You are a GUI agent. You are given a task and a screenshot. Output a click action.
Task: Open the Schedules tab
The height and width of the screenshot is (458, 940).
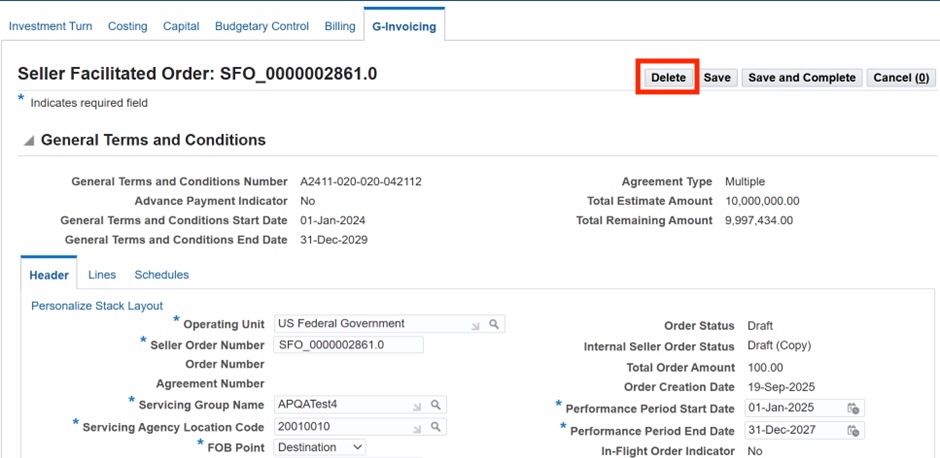[x=162, y=275]
